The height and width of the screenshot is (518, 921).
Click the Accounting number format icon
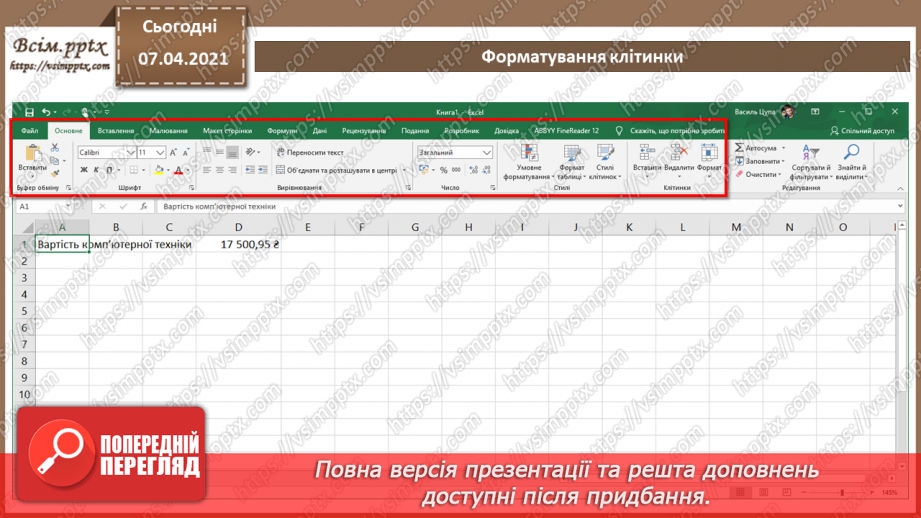(x=424, y=170)
